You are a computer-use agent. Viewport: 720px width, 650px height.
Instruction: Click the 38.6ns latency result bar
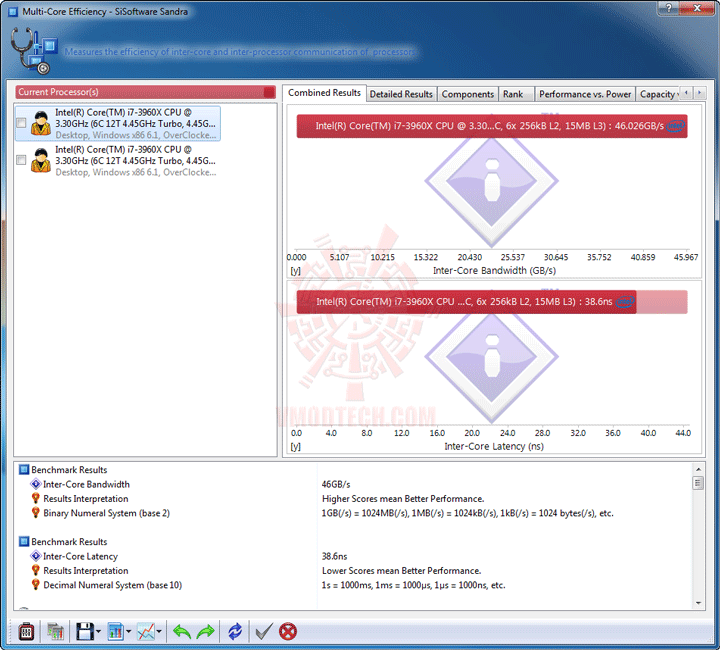click(466, 302)
